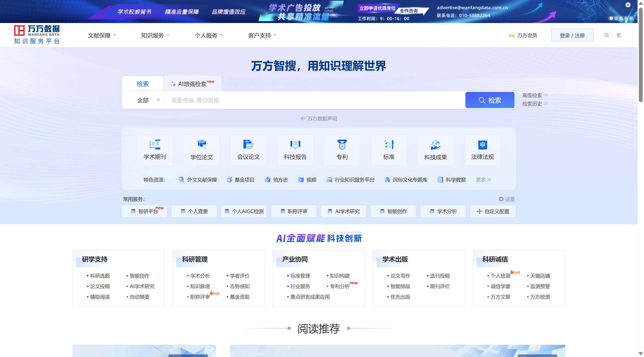Open 高级检索 advanced search
Image resolution: width=644 pixels, height=357 pixels.
pyautogui.click(x=535, y=95)
